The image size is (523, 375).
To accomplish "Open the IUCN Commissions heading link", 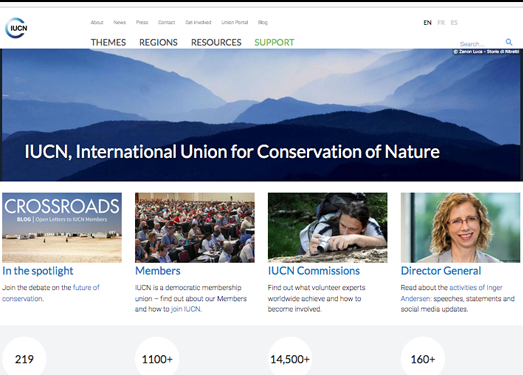I will tap(314, 271).
